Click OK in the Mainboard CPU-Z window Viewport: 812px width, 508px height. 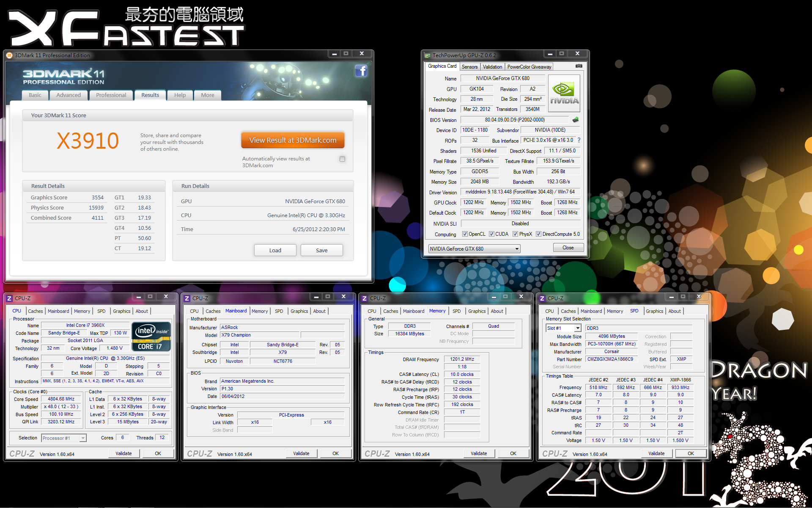[x=335, y=453]
